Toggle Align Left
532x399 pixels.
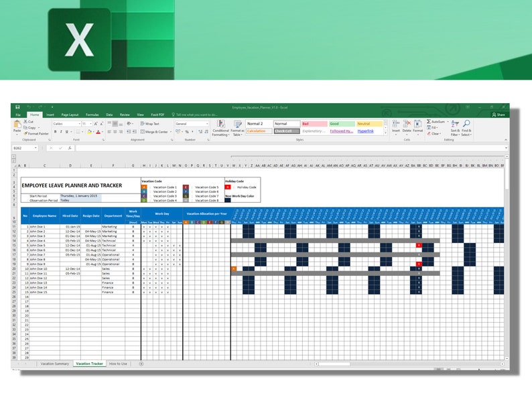coord(109,131)
